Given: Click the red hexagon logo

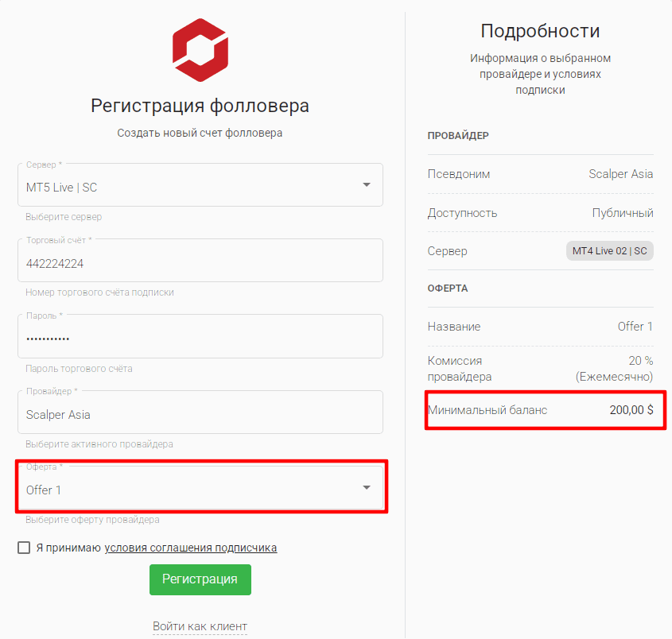Looking at the screenshot, I should (200, 50).
